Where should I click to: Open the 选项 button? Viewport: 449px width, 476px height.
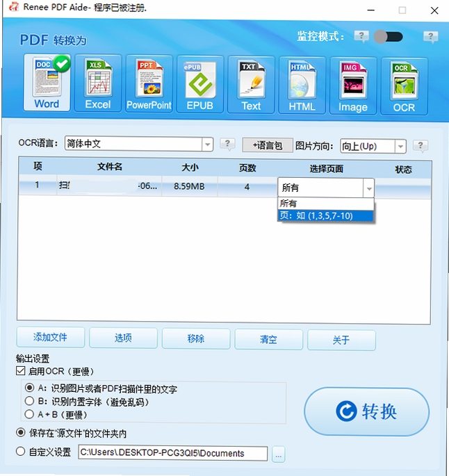(123, 338)
